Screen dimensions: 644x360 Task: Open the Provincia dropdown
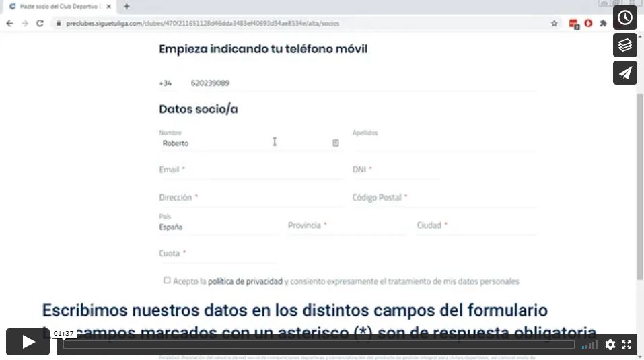point(347,226)
